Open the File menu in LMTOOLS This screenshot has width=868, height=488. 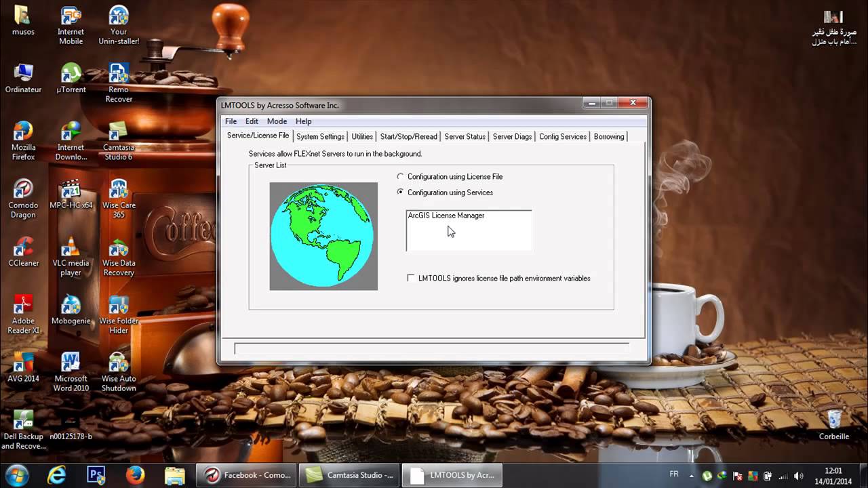click(x=231, y=121)
